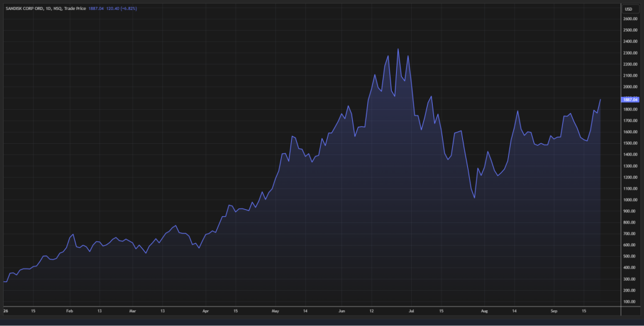Click the Sep label on the time axis
This screenshot has height=326, width=644.
pyautogui.click(x=554, y=311)
